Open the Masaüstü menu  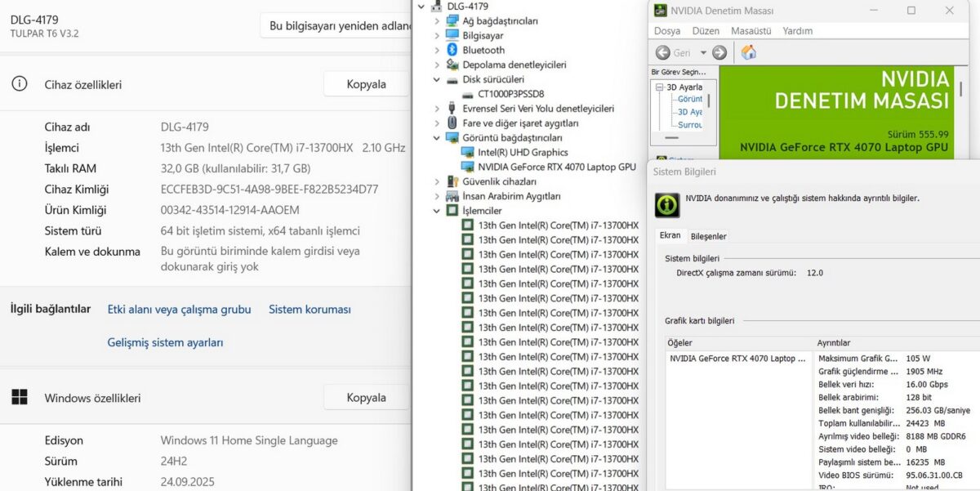click(x=751, y=30)
